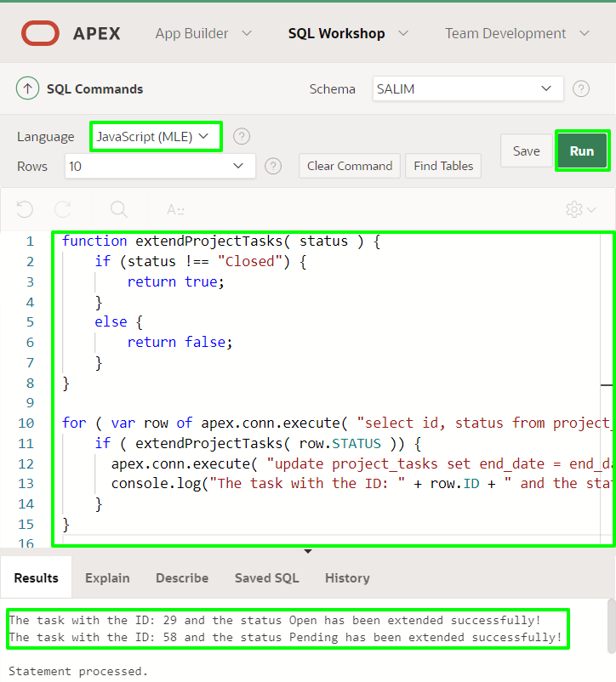
Task: Open the App Builder menu
Action: point(191,33)
